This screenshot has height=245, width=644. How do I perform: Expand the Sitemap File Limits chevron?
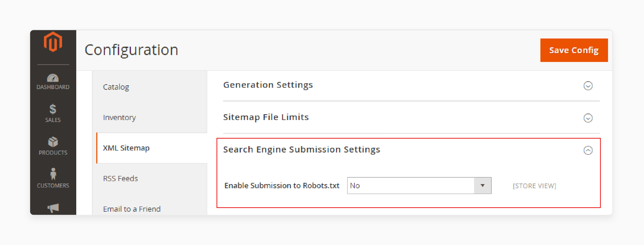[588, 118]
